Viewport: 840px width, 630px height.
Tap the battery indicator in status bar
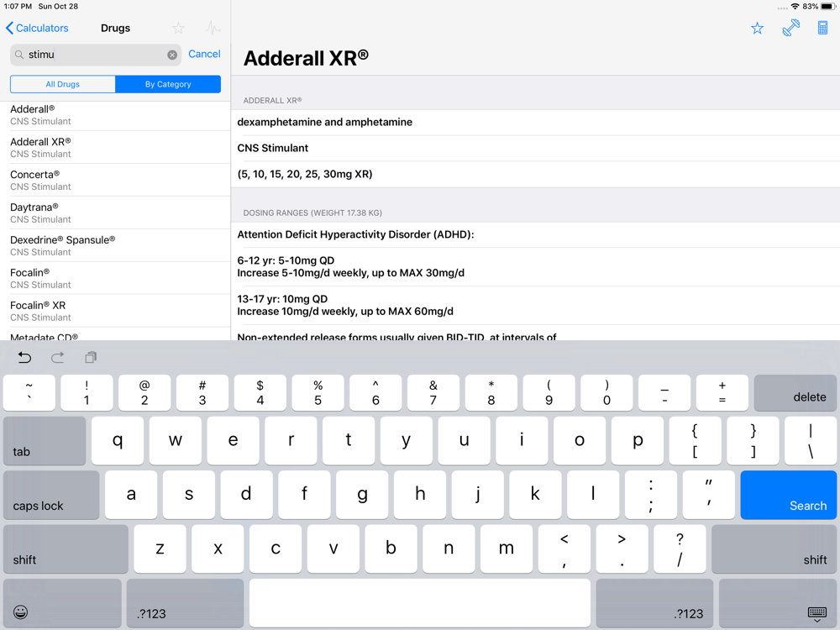[x=827, y=7]
